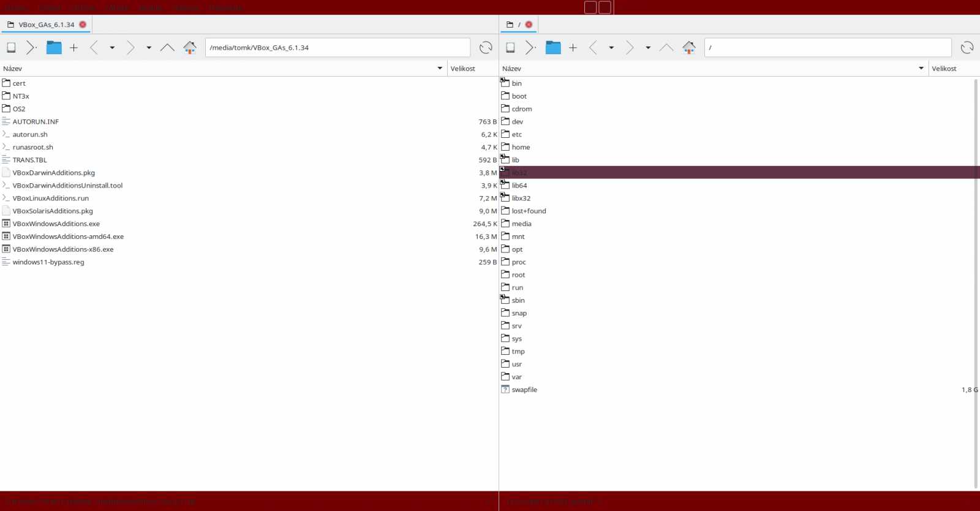The height and width of the screenshot is (511, 980).
Task: Open back-history dropdown in the left pane
Action: pyautogui.click(x=112, y=47)
